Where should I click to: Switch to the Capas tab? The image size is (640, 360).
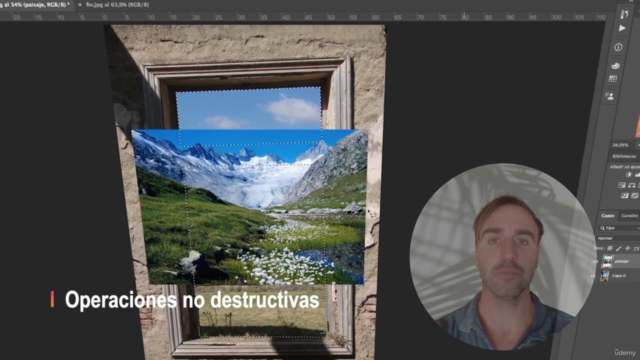(x=607, y=216)
